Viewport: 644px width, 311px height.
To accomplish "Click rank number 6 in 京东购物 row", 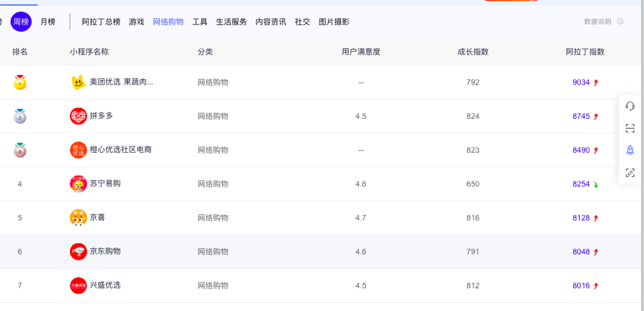I will (x=20, y=252).
